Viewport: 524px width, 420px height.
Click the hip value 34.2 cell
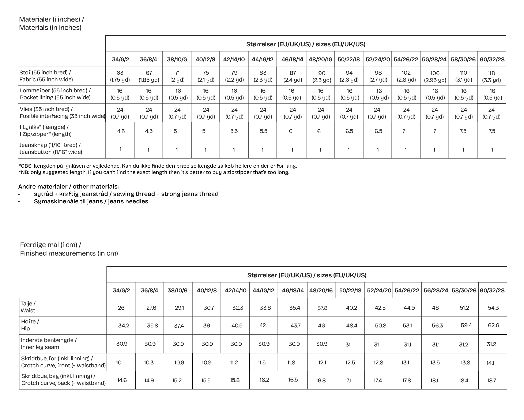(x=124, y=325)
